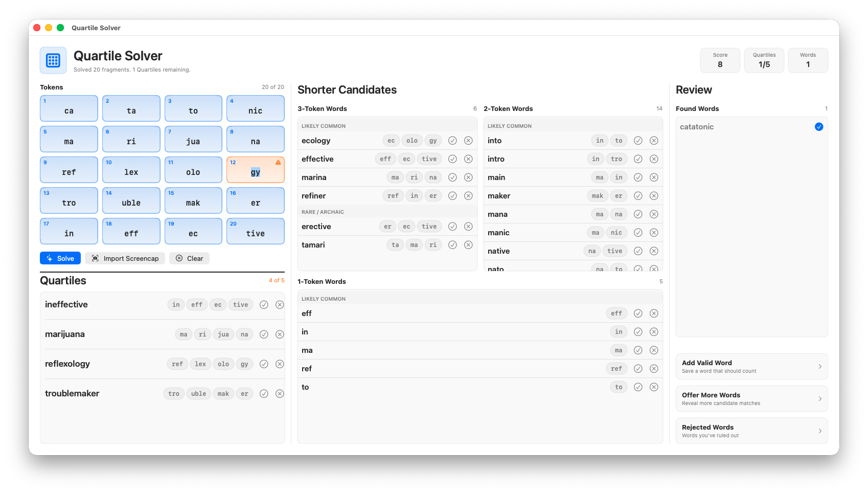Image resolution: width=868 pixels, height=493 pixels.
Task: Select token 14 'uble' field
Action: (x=131, y=200)
